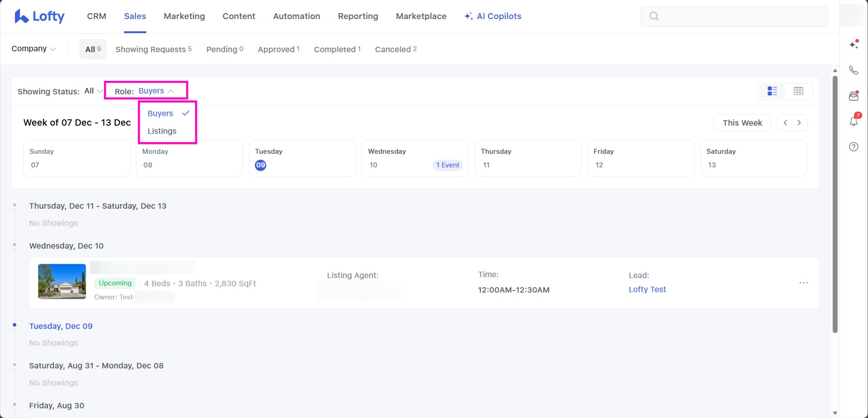This screenshot has width=868, height=418.
Task: Click the Lofty logo
Action: [40, 16]
